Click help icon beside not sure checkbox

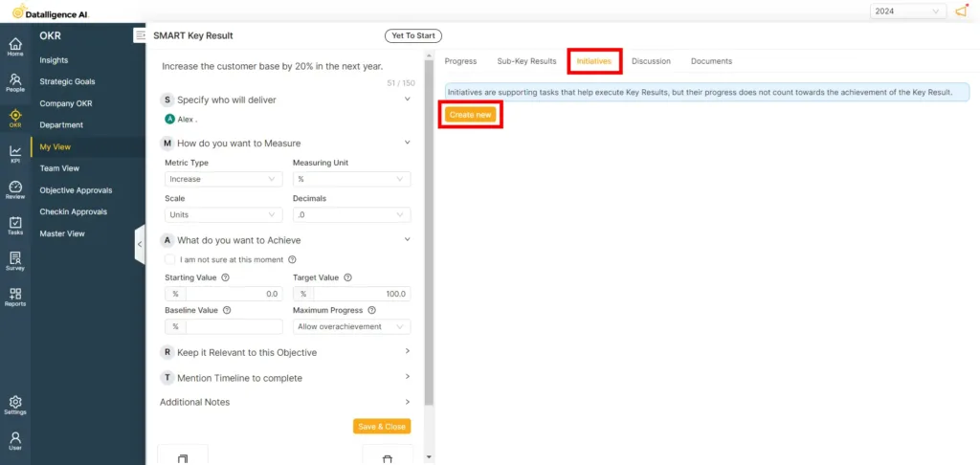pyautogui.click(x=291, y=259)
